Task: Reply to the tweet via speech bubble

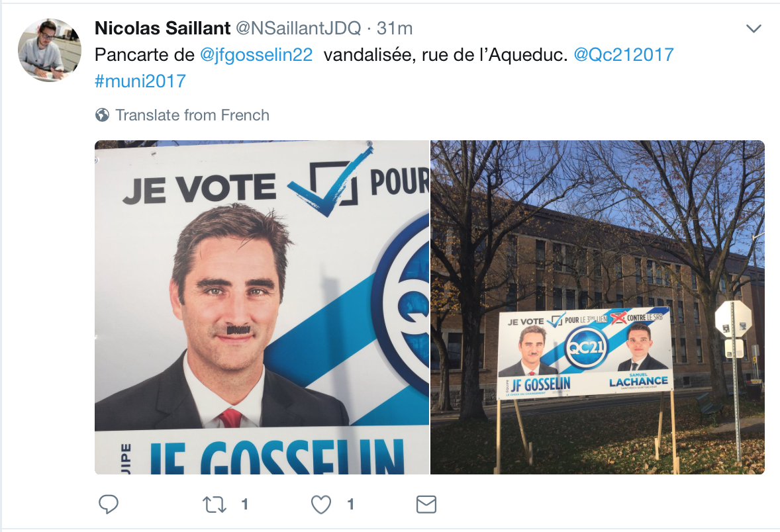Action: point(109,504)
